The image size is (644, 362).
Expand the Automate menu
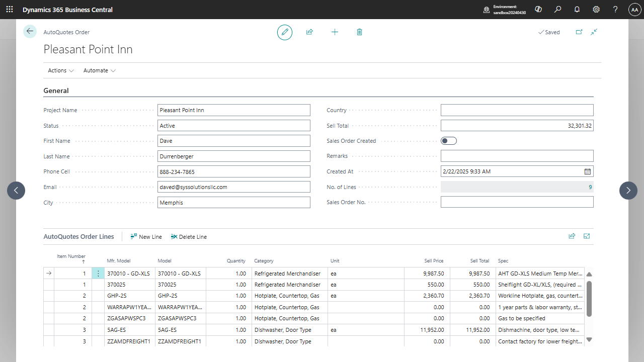tap(99, 70)
